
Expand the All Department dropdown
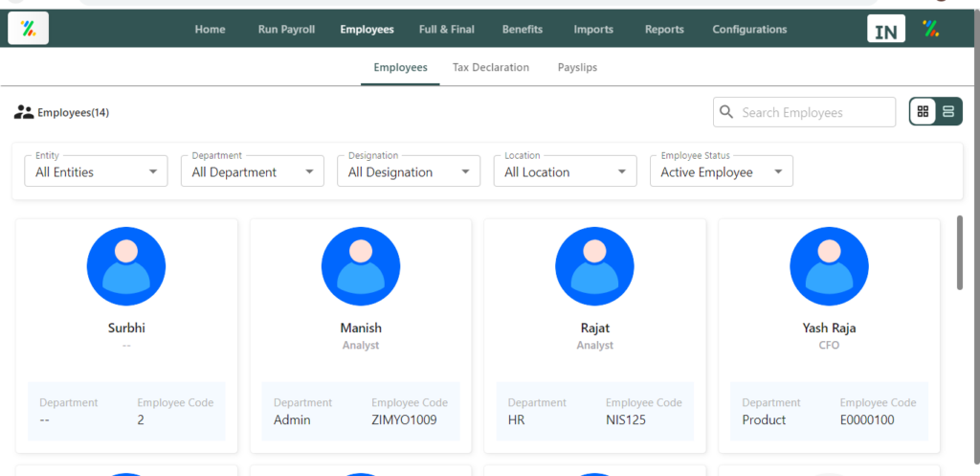(x=253, y=170)
